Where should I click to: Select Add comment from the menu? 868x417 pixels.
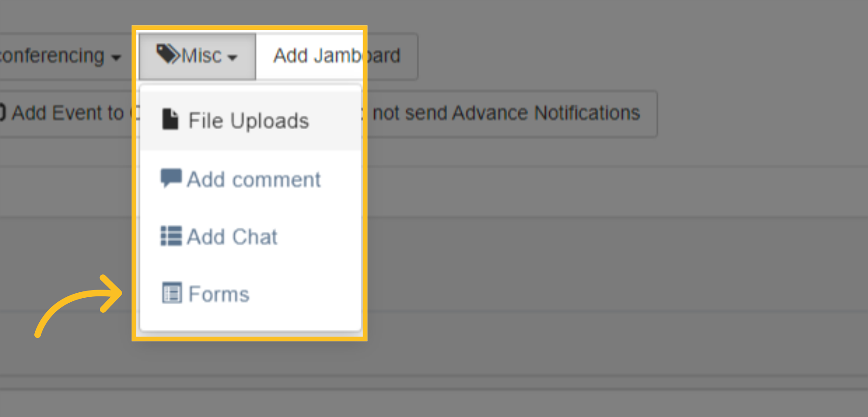click(251, 179)
